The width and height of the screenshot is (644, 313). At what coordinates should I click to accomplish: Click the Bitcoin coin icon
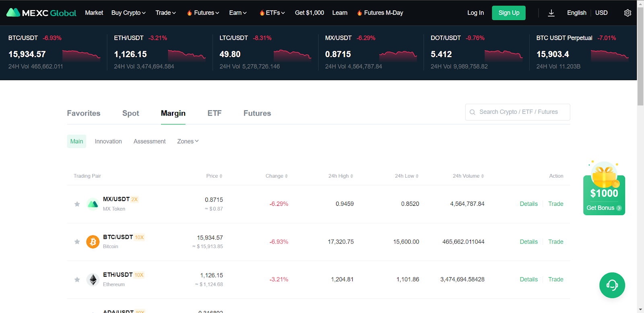pos(93,242)
